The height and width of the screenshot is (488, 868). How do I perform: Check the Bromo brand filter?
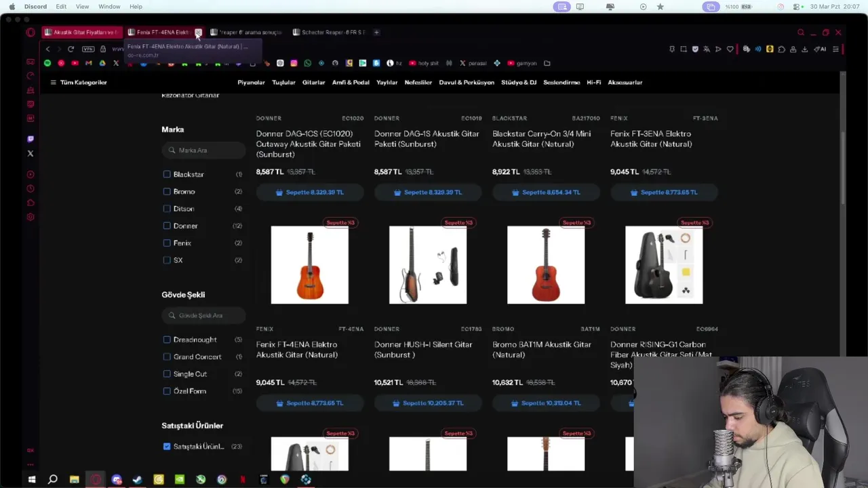click(167, 191)
